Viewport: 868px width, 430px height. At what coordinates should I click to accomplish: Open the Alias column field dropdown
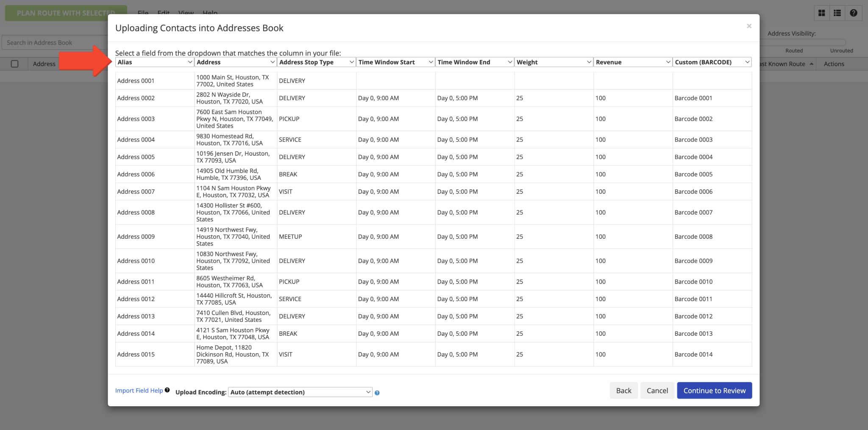point(155,62)
